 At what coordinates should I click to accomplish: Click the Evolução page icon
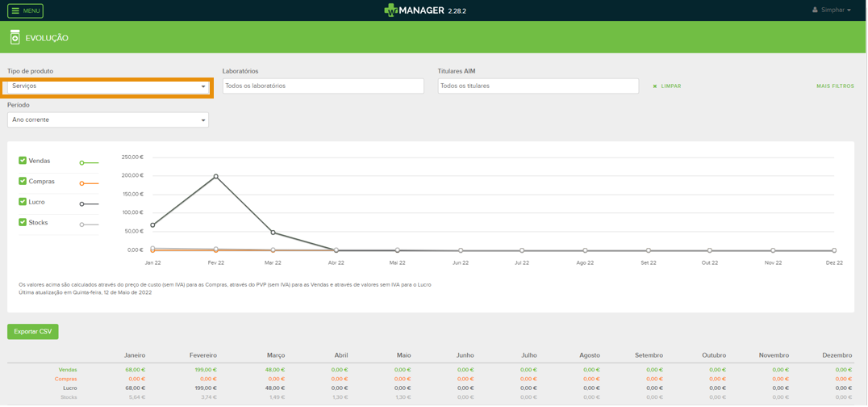click(15, 38)
